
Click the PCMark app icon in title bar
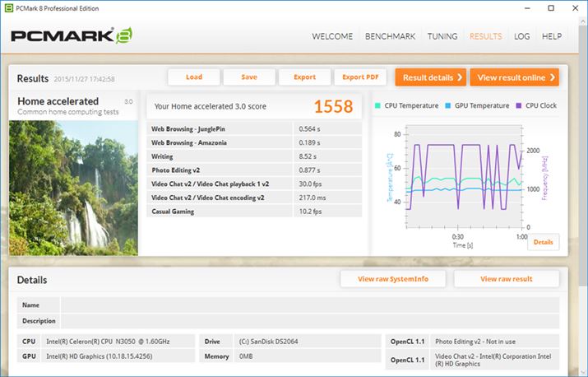[8, 7]
